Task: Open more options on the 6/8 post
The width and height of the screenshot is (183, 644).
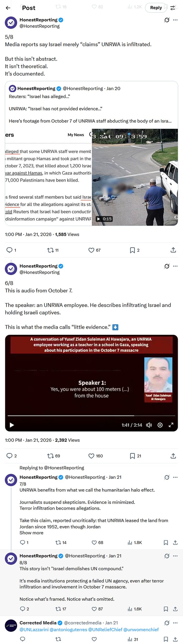Action: click(x=175, y=266)
